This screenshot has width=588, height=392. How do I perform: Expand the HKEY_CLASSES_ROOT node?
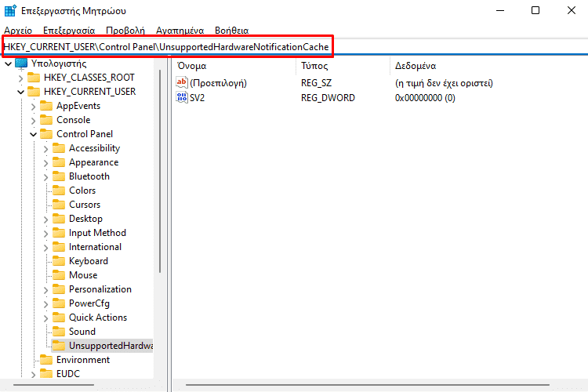click(x=20, y=78)
